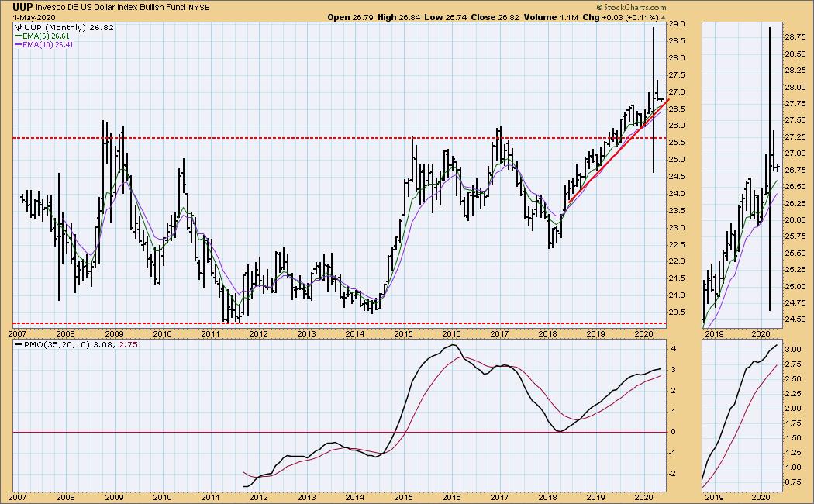Click the NYSE exchange label

tap(198, 9)
